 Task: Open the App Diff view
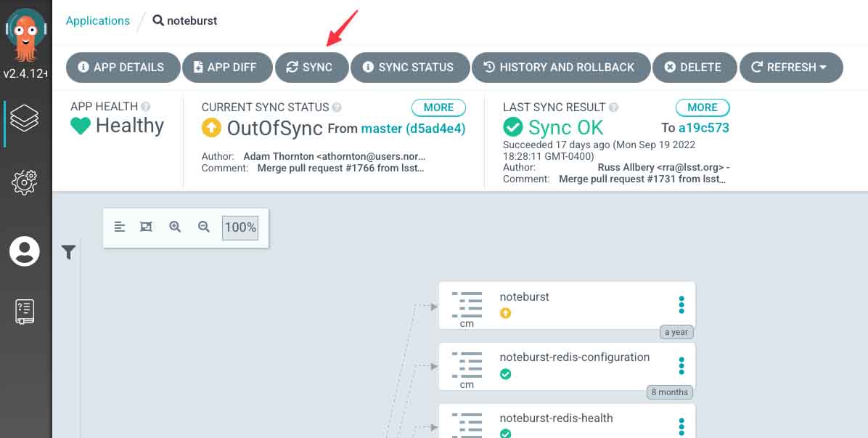coord(227,67)
